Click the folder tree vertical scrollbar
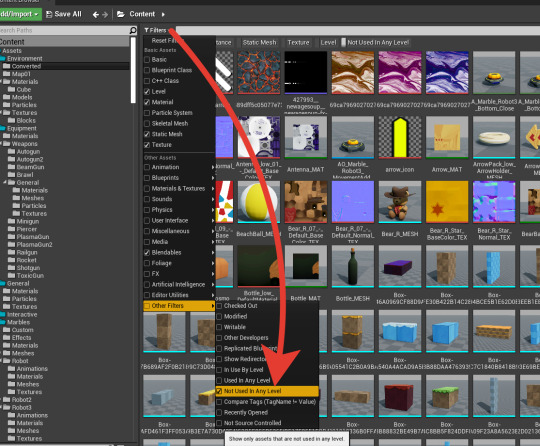Image resolution: width=540 pixels, height=446 pixels. click(133, 70)
